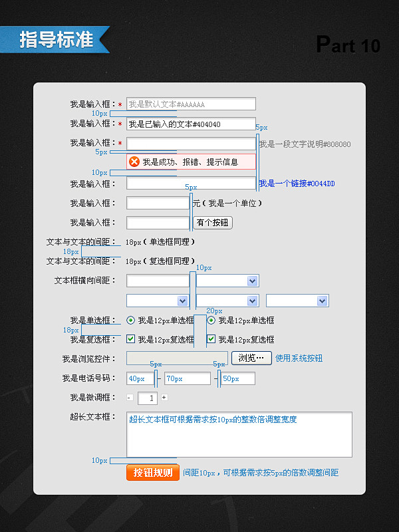This screenshot has width=399, height=532.
Task: Click input field before 元 unit label
Action: pyautogui.click(x=158, y=203)
